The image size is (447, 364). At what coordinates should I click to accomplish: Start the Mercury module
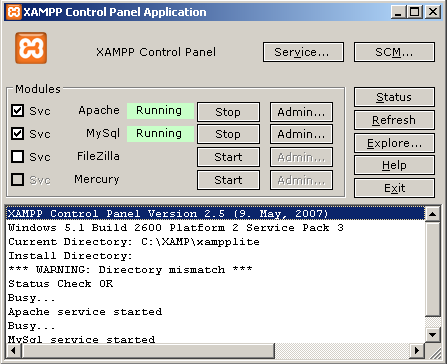coord(228,180)
